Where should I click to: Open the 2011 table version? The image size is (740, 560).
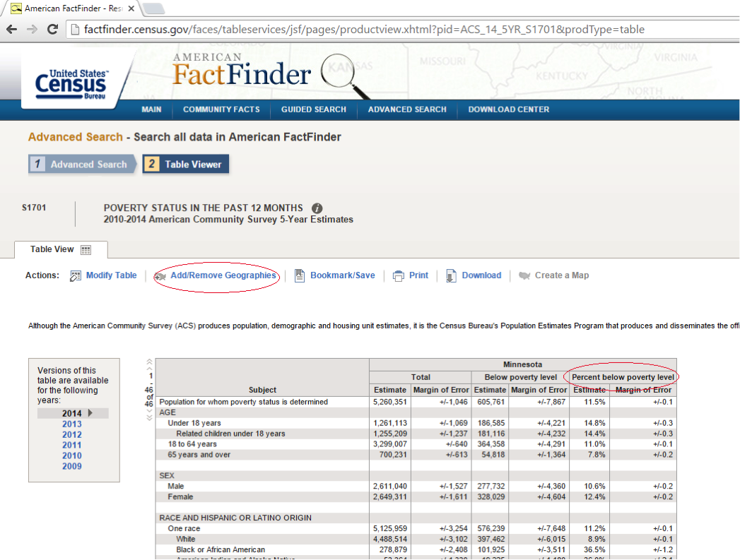tap(71, 445)
